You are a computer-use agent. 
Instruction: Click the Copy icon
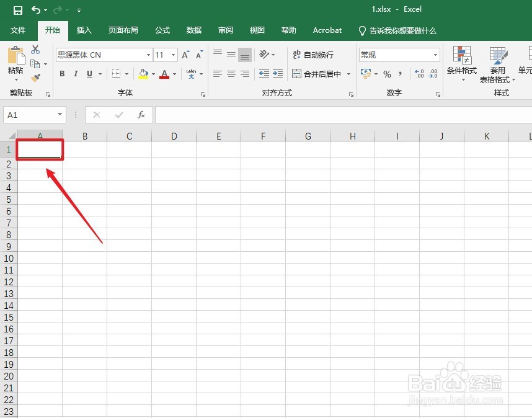pyautogui.click(x=35, y=64)
